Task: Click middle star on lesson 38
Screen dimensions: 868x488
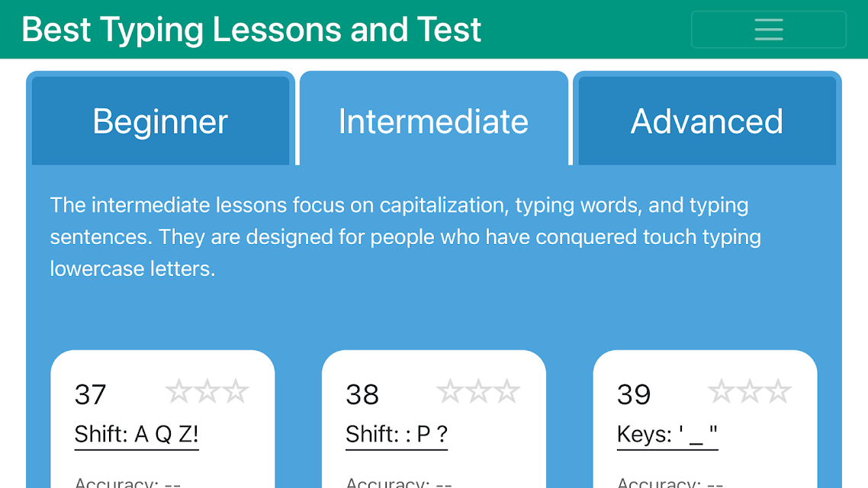Action: tap(478, 391)
